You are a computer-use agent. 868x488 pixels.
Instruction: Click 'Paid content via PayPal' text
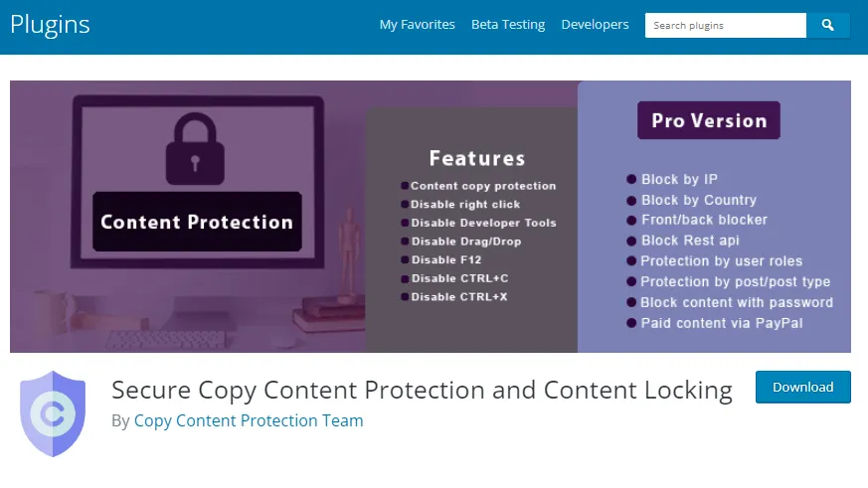tap(722, 323)
